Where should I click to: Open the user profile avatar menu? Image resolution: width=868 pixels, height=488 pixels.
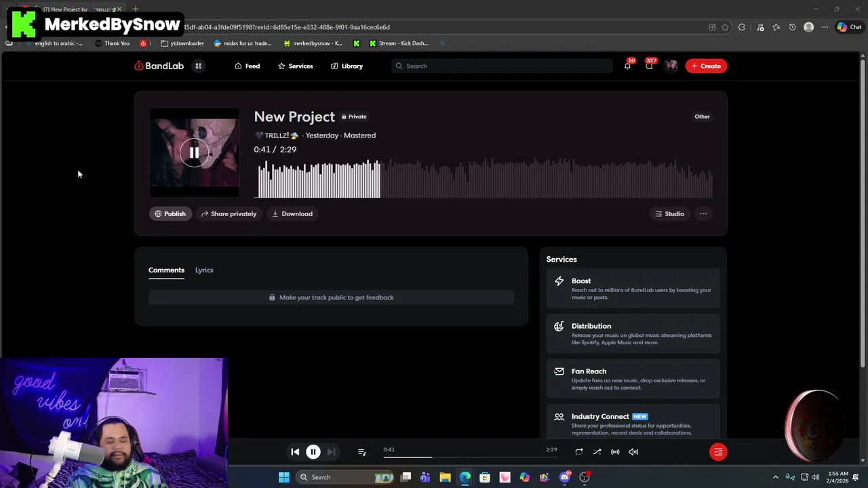pyautogui.click(x=671, y=66)
